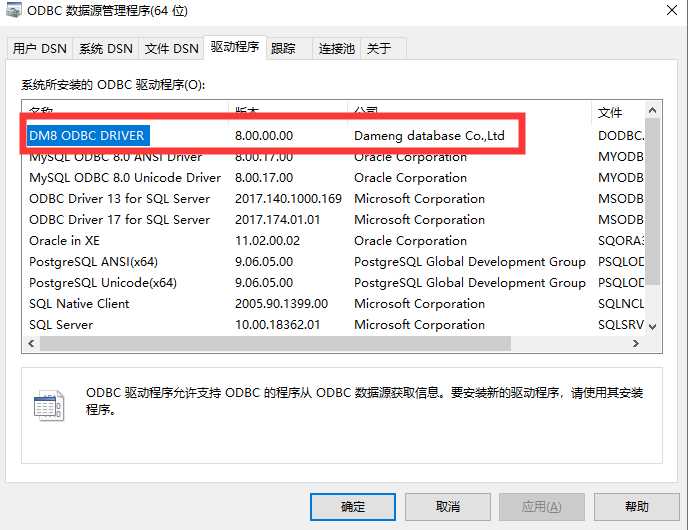Close the ODBC administrator window
The width and height of the screenshot is (688, 530).
[672, 10]
